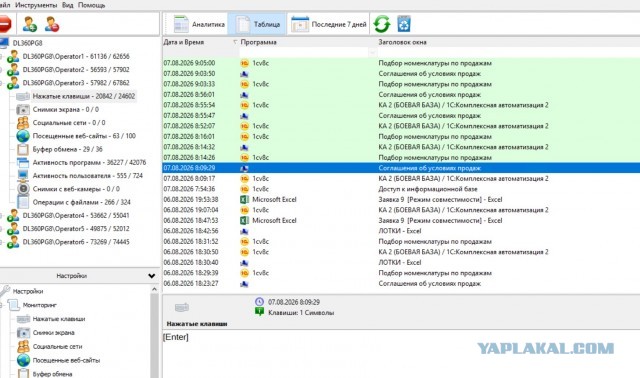Switch to the Аналитика view
This screenshot has width=640, height=378.
(x=199, y=24)
